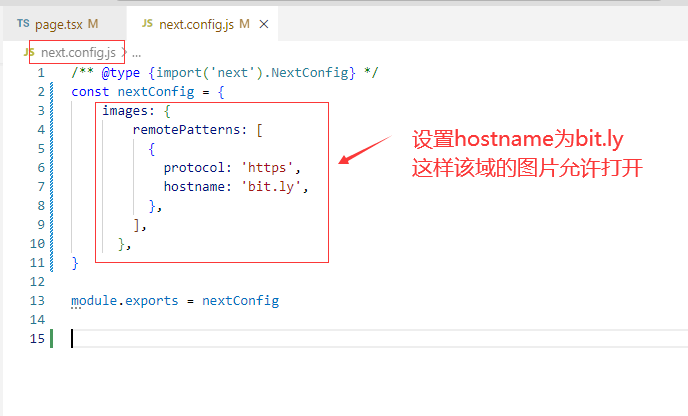Image resolution: width=688 pixels, height=416 pixels.
Task: Click line number 15 in gutter
Action: [37, 339]
